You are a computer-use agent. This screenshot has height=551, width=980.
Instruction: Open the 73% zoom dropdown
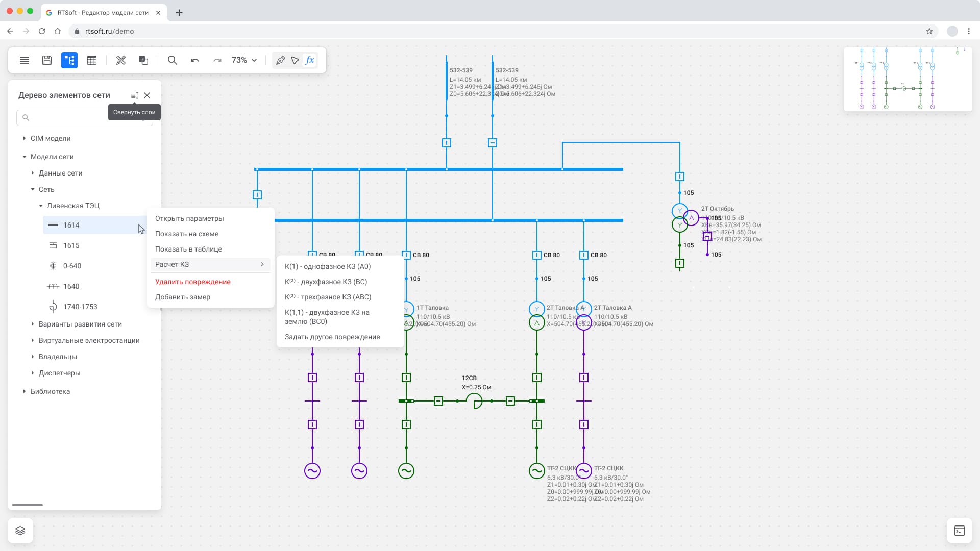click(244, 60)
